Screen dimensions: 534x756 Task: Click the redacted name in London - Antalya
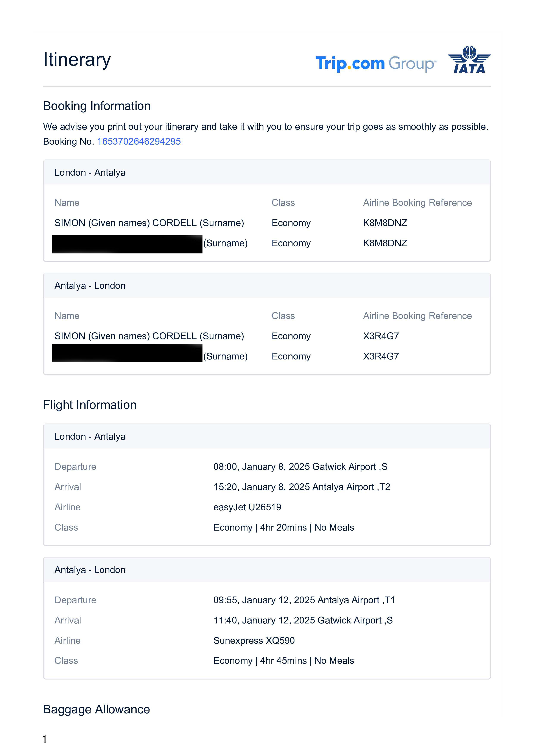click(127, 244)
